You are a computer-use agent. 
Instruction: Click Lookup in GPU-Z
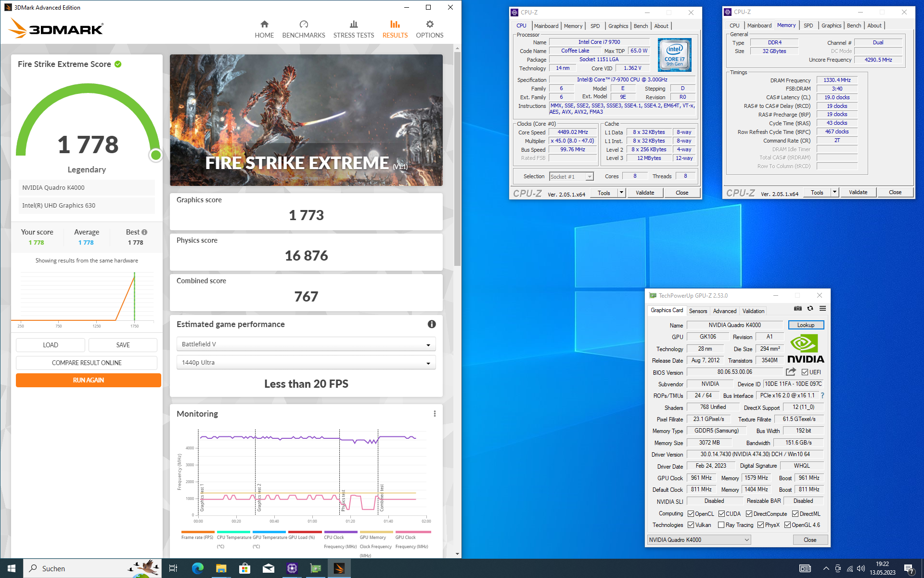[x=806, y=325]
